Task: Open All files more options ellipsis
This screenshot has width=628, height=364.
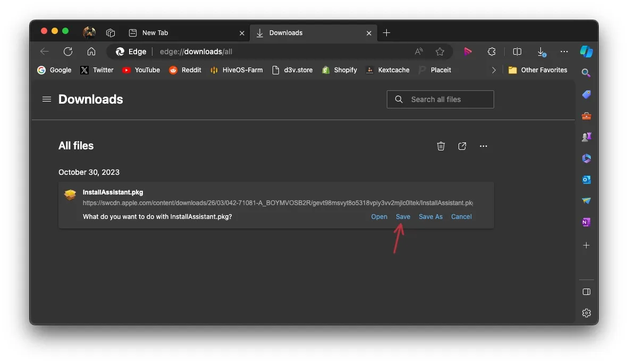Action: [483, 146]
